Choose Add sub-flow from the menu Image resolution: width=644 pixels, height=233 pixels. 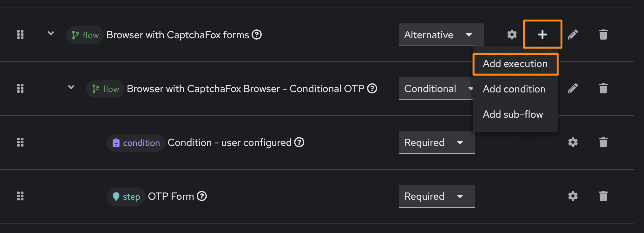(x=513, y=114)
